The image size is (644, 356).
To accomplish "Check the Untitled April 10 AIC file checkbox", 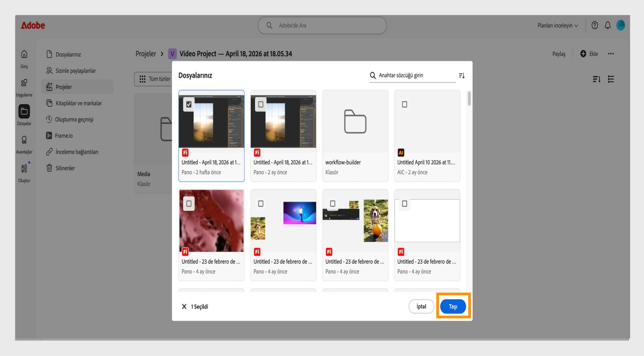I will pos(405,104).
